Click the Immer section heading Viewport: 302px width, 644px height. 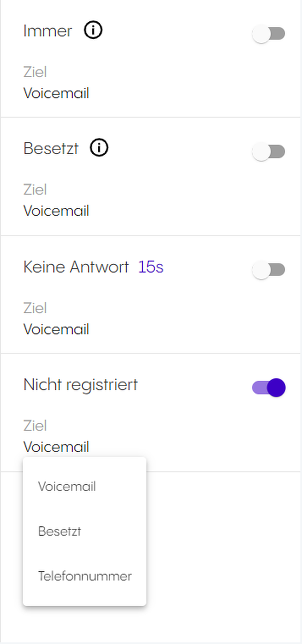(x=48, y=31)
